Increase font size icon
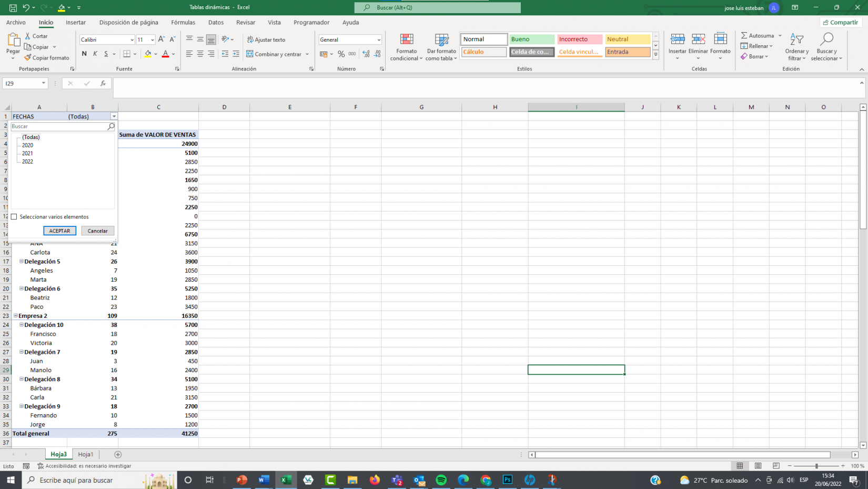The width and height of the screenshot is (868, 489). point(162,39)
